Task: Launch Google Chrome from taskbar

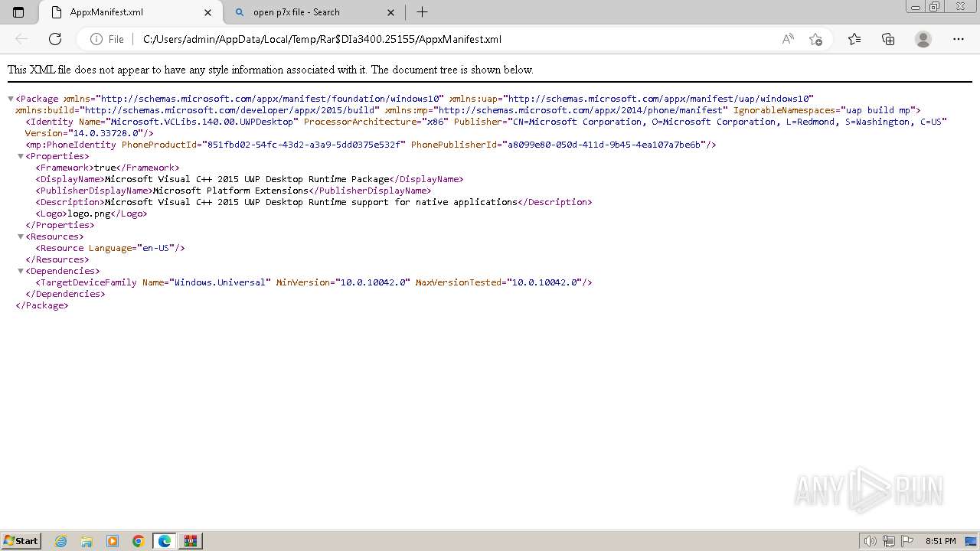Action: [139, 541]
